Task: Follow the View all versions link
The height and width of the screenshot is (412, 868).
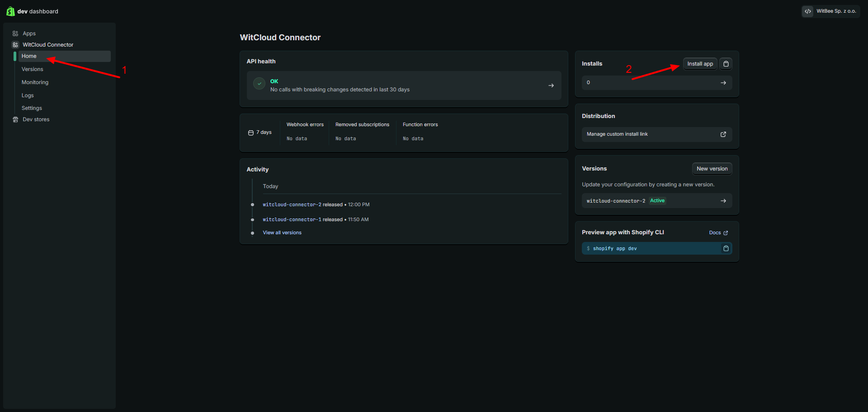Action: click(x=282, y=232)
